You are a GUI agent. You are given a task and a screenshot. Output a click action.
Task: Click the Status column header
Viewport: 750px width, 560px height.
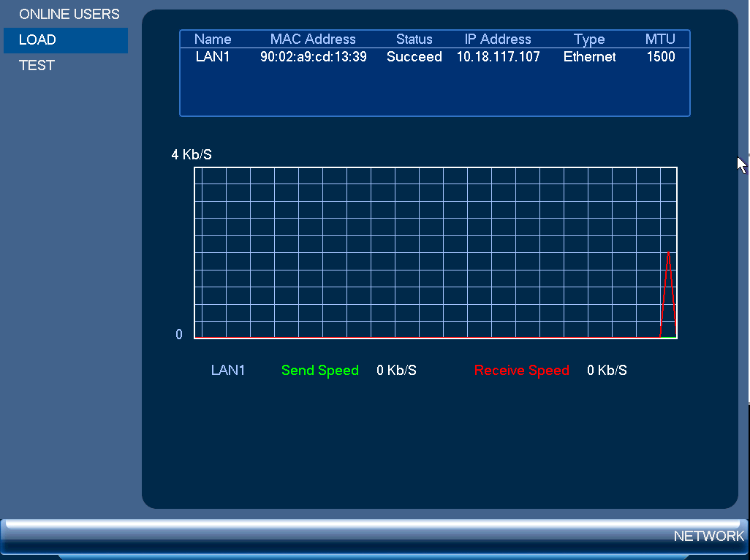click(414, 39)
